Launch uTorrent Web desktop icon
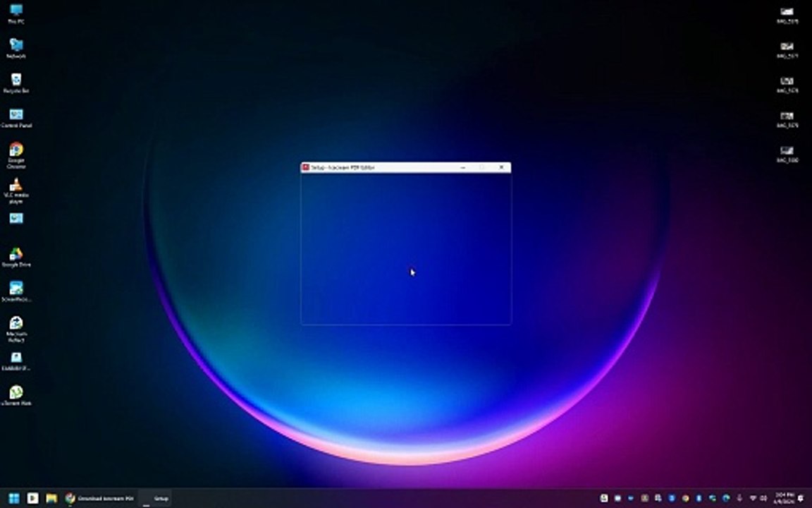 pos(16,396)
